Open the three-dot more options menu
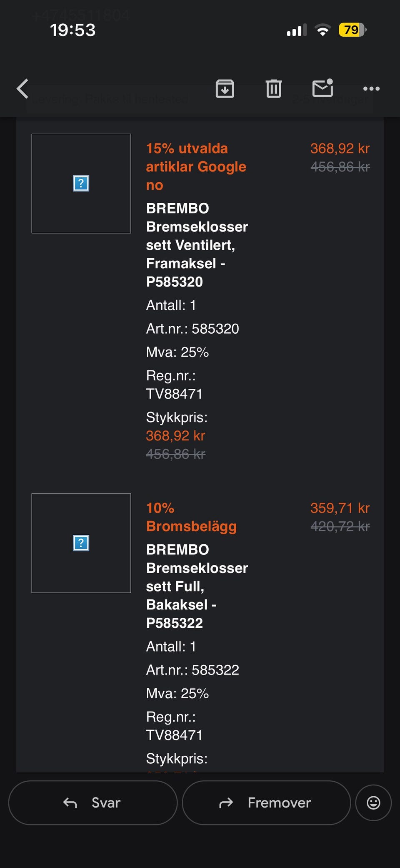The image size is (400, 868). coord(371,88)
